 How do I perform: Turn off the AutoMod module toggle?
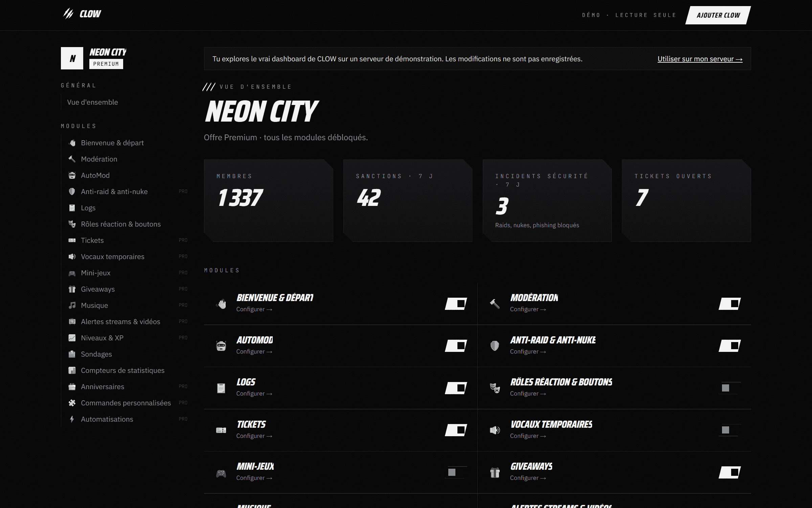[456, 346]
